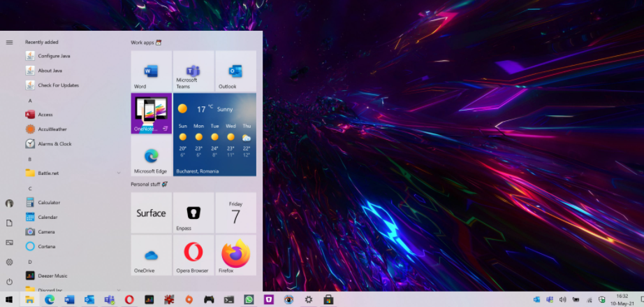This screenshot has height=307, width=644.
Task: Click the Windows Start button on taskbar
Action: pos(9,299)
